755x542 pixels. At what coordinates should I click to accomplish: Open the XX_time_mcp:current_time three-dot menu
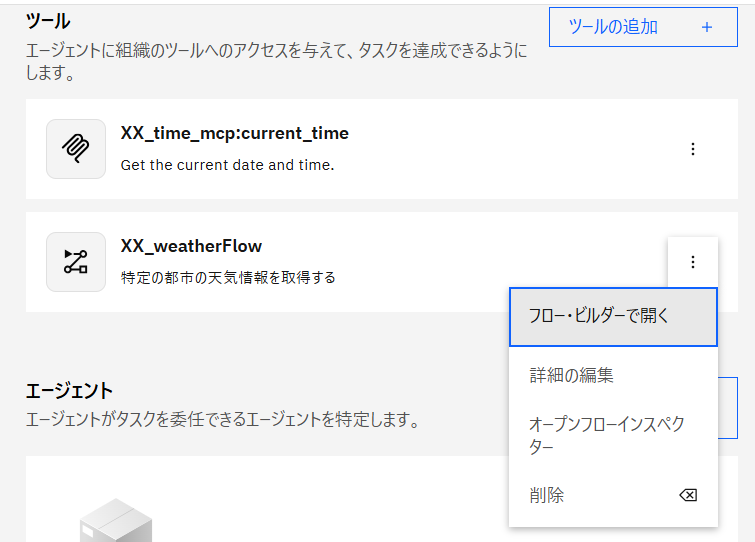(692, 149)
